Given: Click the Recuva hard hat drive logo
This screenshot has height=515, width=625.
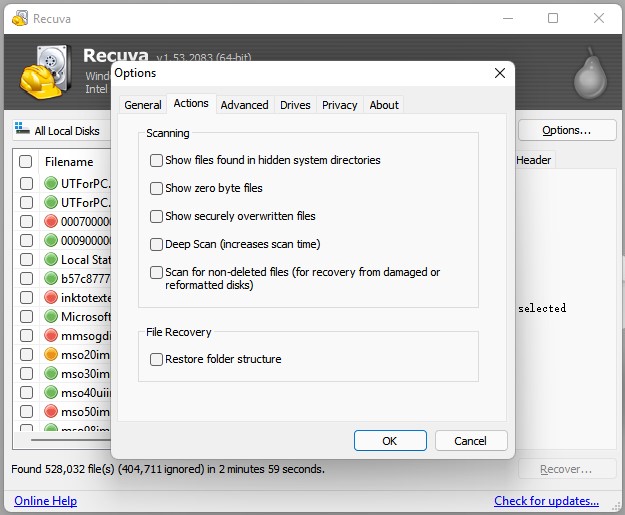Looking at the screenshot, I should point(46,72).
